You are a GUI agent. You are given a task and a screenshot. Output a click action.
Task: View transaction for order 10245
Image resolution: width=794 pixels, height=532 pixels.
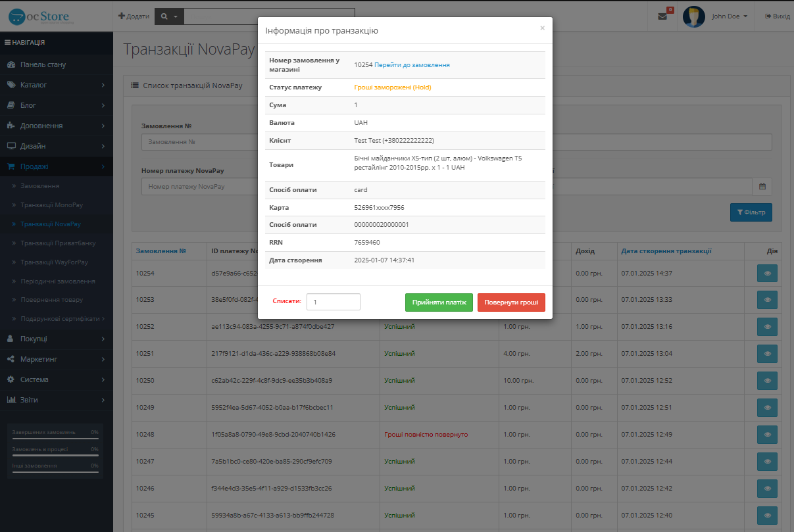click(x=767, y=516)
